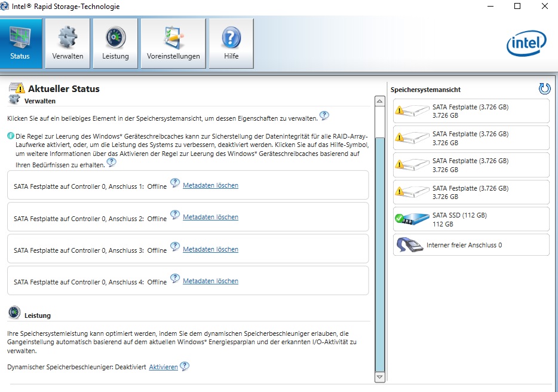Click 'Interner freier Anschluss 0' label

coord(464,245)
